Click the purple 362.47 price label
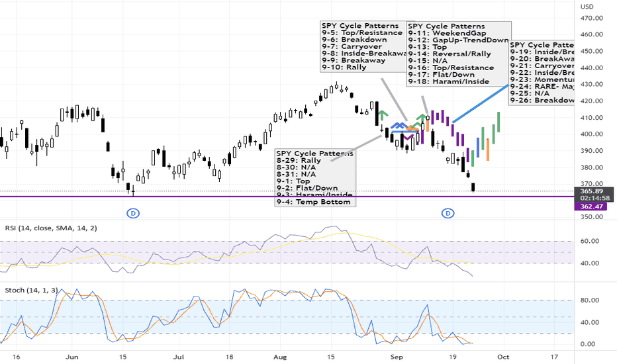 point(591,206)
